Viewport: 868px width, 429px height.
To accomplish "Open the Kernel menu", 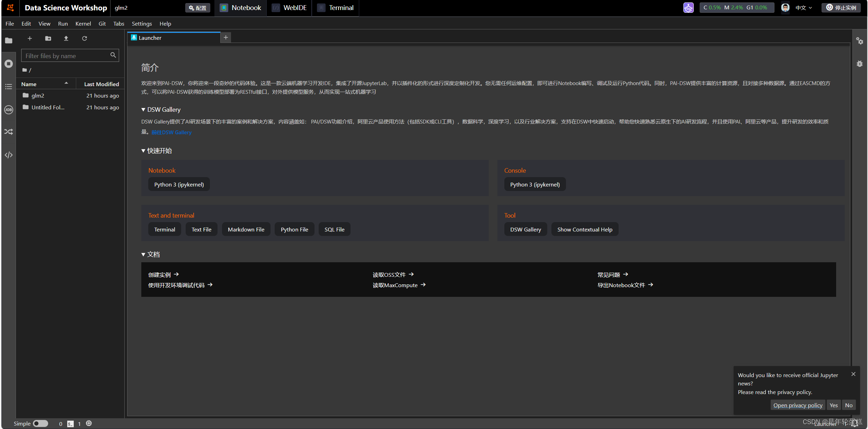I will pyautogui.click(x=83, y=24).
